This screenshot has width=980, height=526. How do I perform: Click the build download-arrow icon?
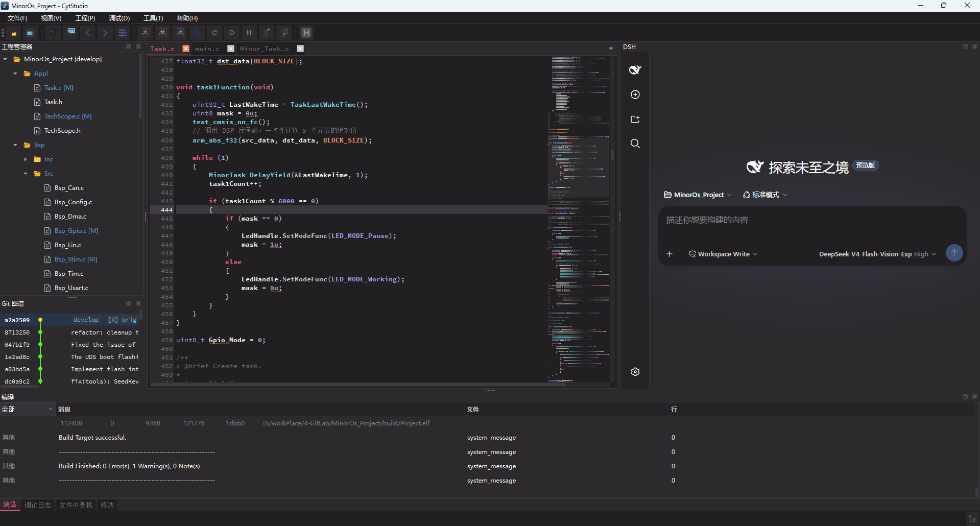point(145,33)
